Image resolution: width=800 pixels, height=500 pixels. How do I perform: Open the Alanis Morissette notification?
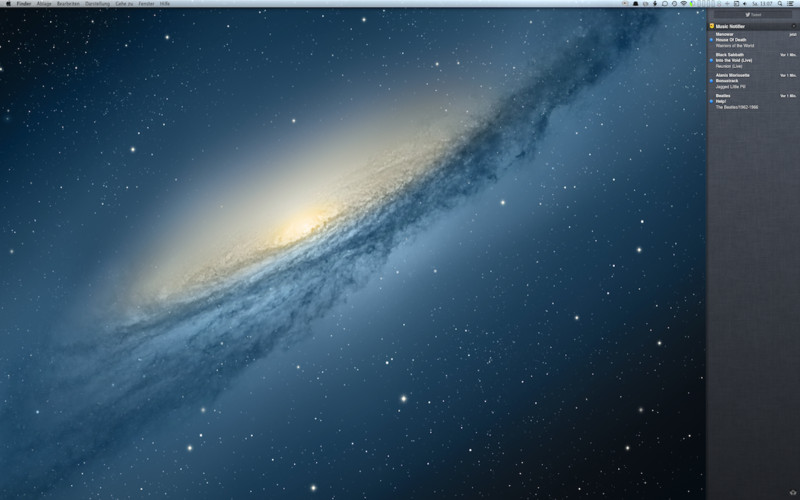click(x=753, y=81)
